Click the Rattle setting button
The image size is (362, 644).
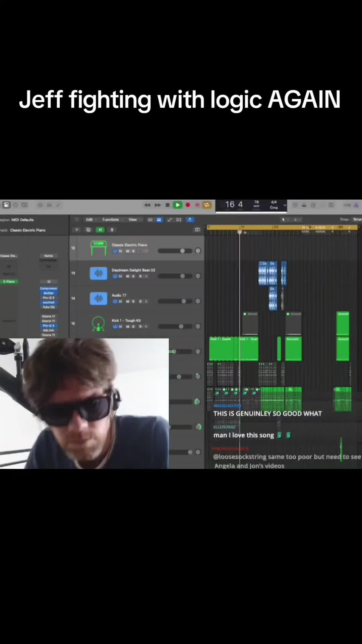[x=49, y=256]
